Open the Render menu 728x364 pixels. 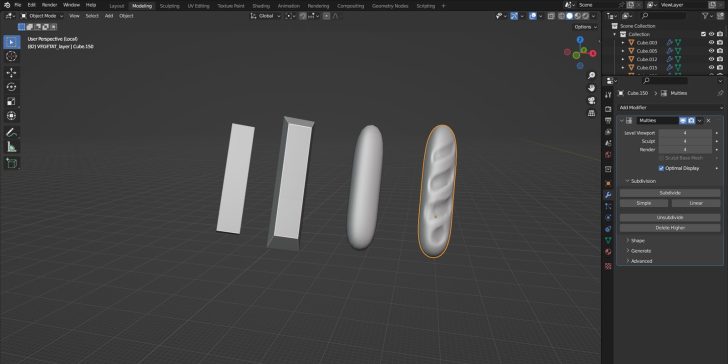49,5
